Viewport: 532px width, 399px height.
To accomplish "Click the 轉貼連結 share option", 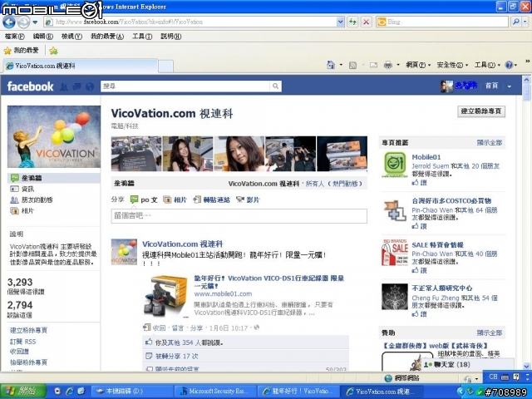I will click(211, 199).
